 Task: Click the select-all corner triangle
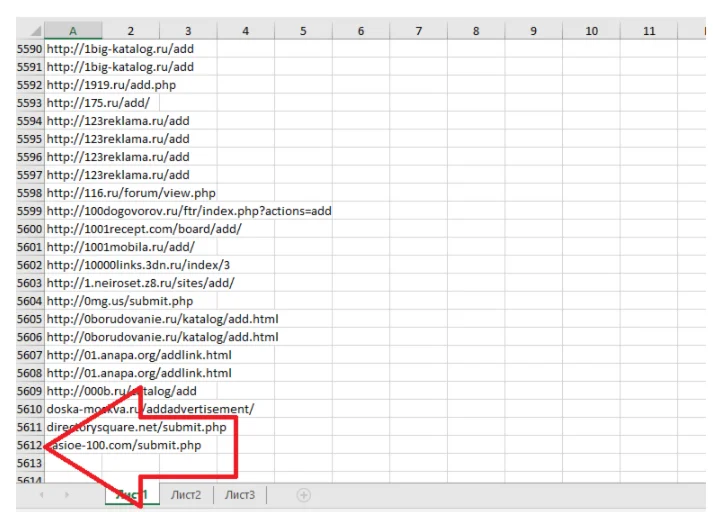36,31
